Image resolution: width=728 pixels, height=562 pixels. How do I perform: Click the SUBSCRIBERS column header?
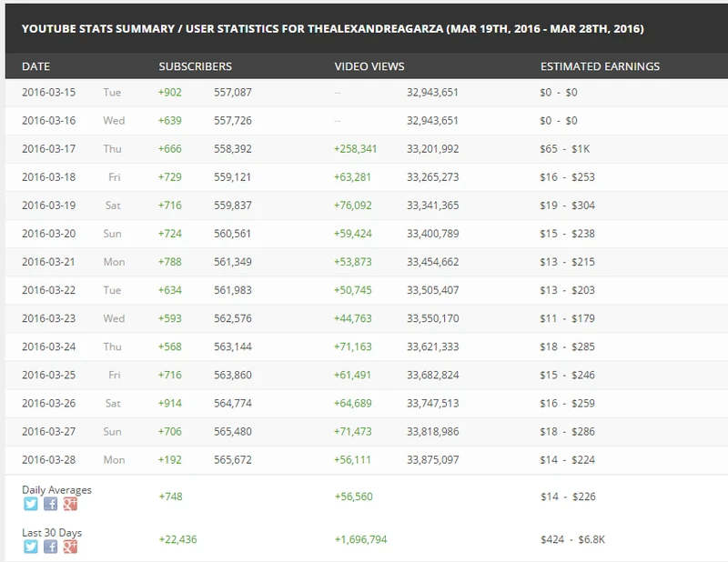(x=196, y=66)
